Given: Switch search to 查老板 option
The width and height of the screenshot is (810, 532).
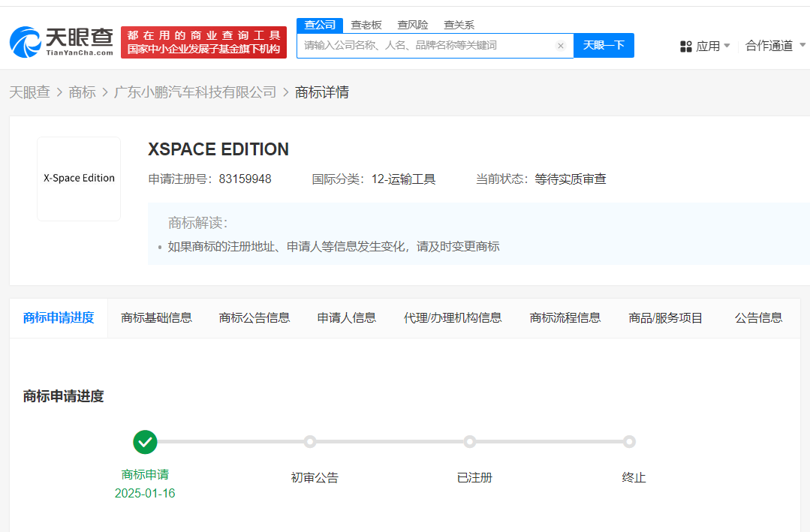Looking at the screenshot, I should point(366,25).
